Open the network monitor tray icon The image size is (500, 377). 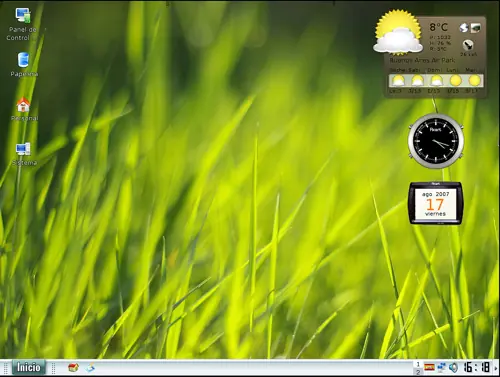[x=441, y=368]
